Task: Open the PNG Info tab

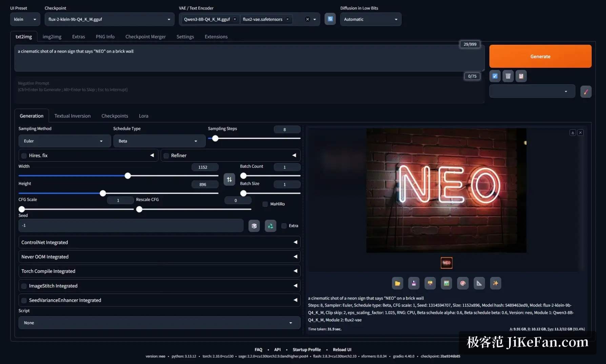Action: (105, 37)
